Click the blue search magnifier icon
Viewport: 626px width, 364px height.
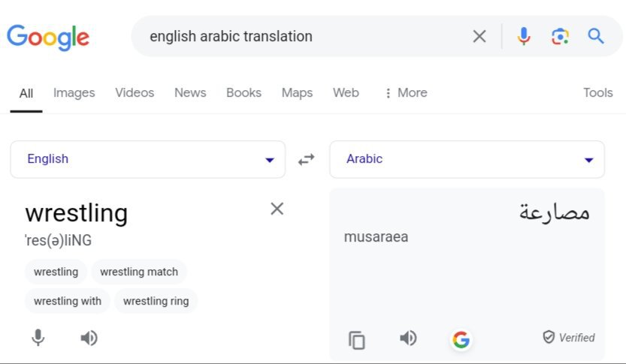click(596, 36)
